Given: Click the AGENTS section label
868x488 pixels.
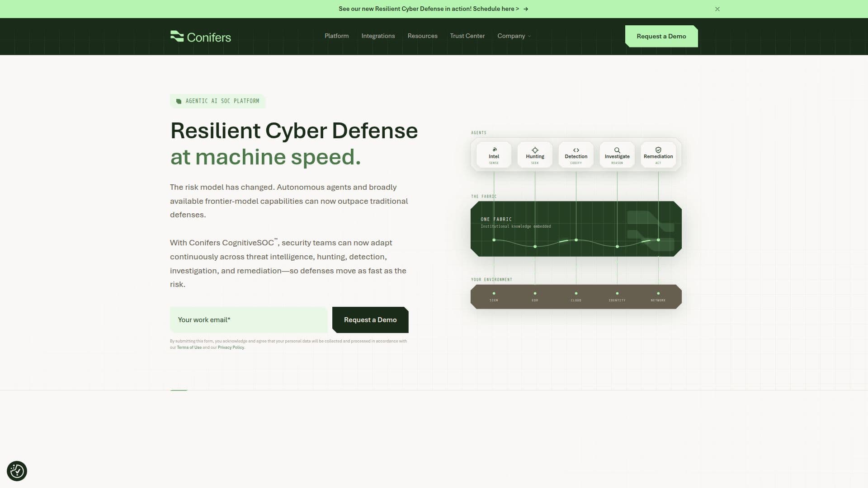Looking at the screenshot, I should [479, 133].
